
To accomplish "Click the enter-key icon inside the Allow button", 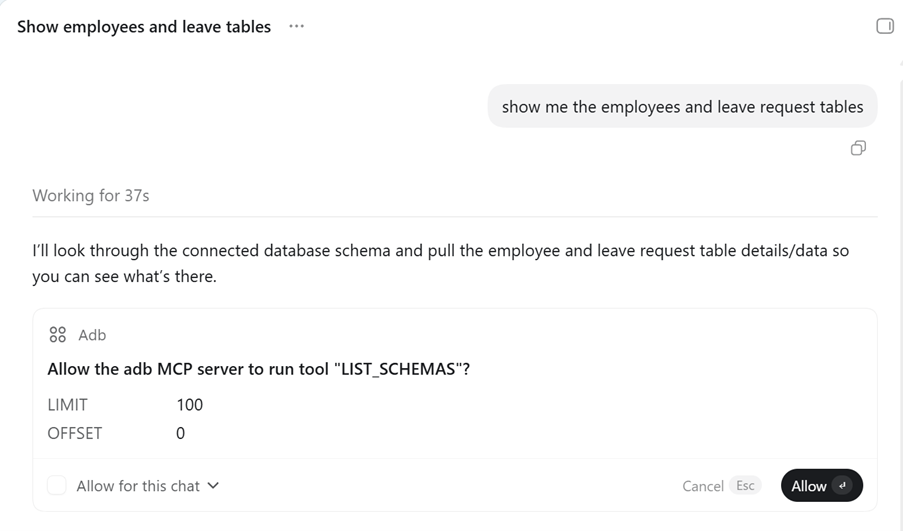I will 842,486.
